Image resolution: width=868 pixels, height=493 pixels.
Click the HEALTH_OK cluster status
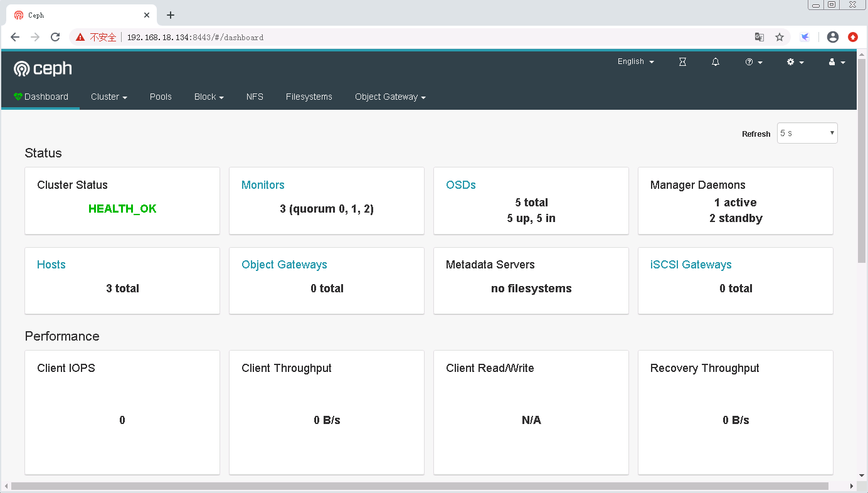(122, 209)
